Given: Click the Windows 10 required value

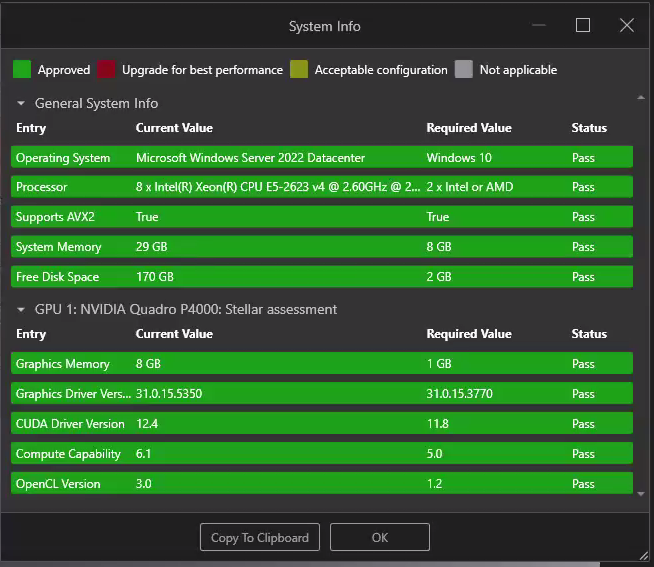Looking at the screenshot, I should (459, 158).
